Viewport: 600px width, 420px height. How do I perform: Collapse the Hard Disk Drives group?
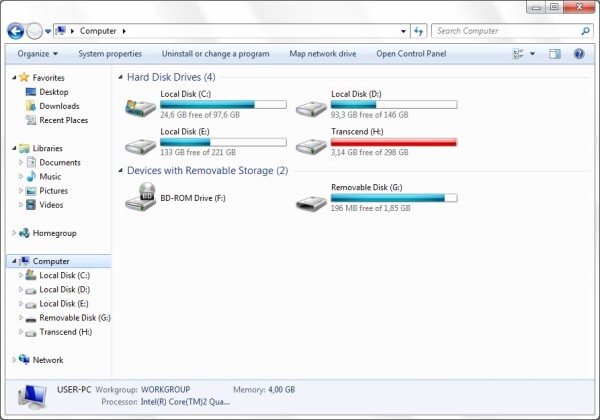(x=120, y=77)
